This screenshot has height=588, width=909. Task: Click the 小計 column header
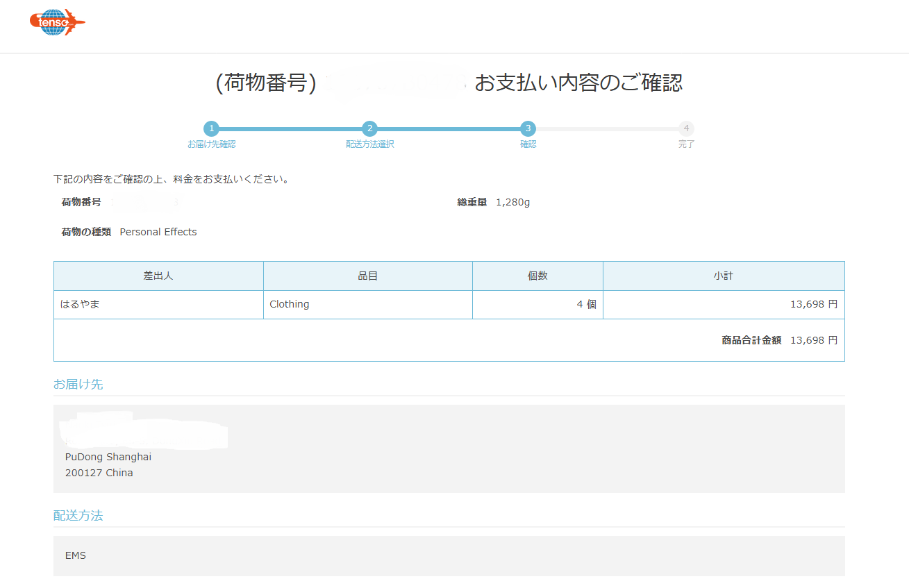723,276
